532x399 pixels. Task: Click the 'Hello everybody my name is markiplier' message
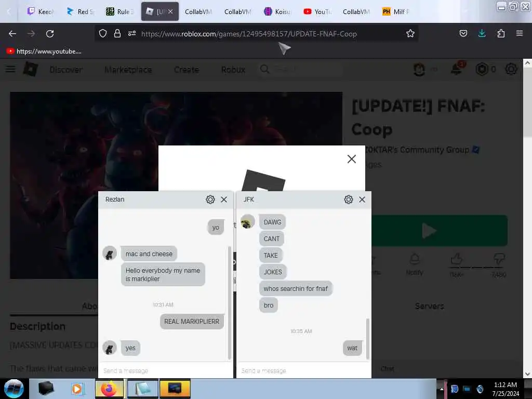point(163,274)
